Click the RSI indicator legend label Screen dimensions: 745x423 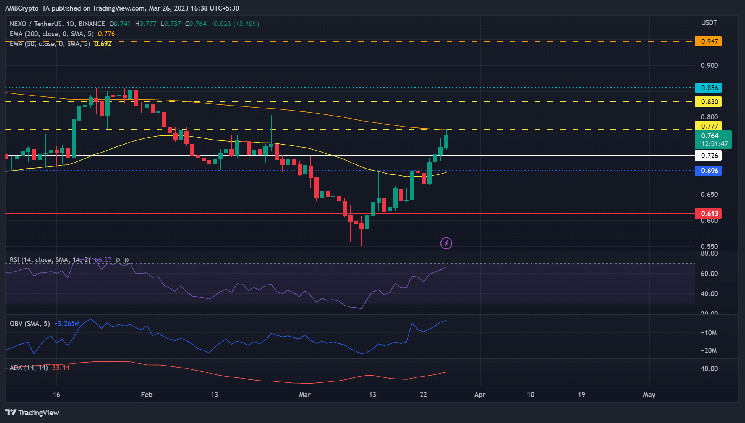click(49, 260)
